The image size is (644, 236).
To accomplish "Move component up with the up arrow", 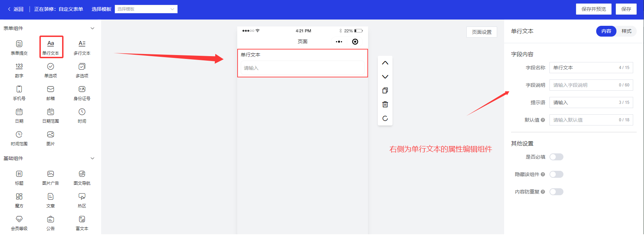I will tap(385, 63).
